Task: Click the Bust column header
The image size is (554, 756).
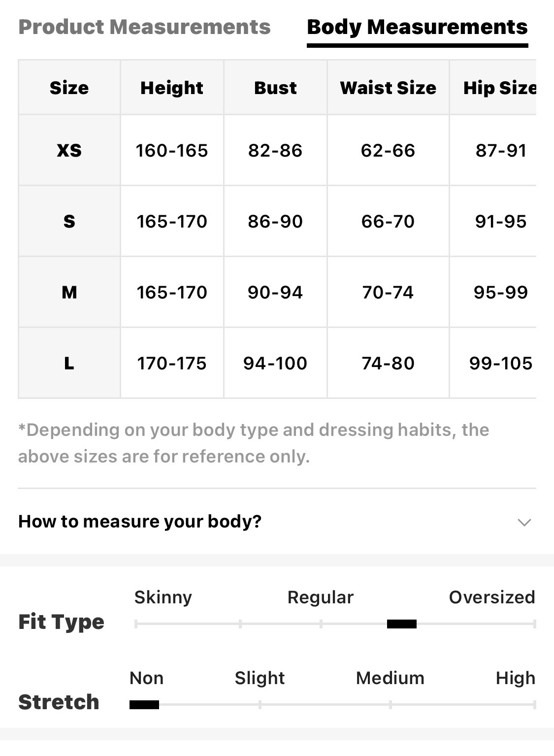Action: coord(275,88)
